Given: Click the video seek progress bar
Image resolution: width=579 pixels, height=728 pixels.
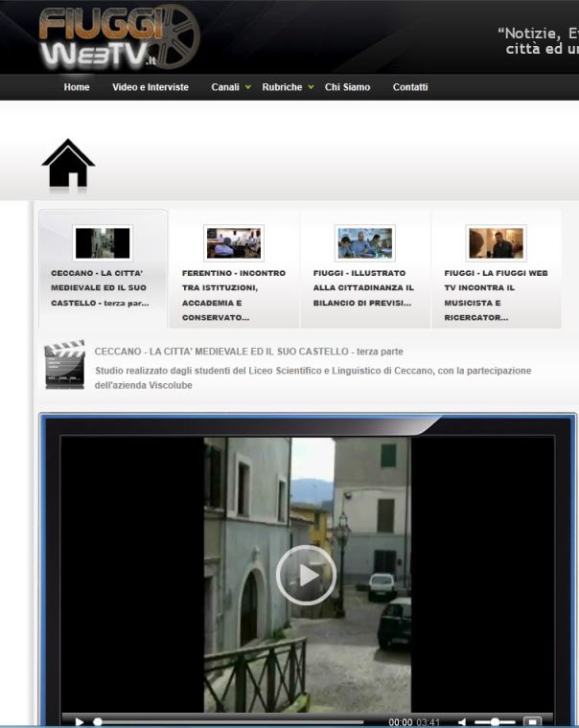Looking at the screenshot, I should pyautogui.click(x=230, y=721).
